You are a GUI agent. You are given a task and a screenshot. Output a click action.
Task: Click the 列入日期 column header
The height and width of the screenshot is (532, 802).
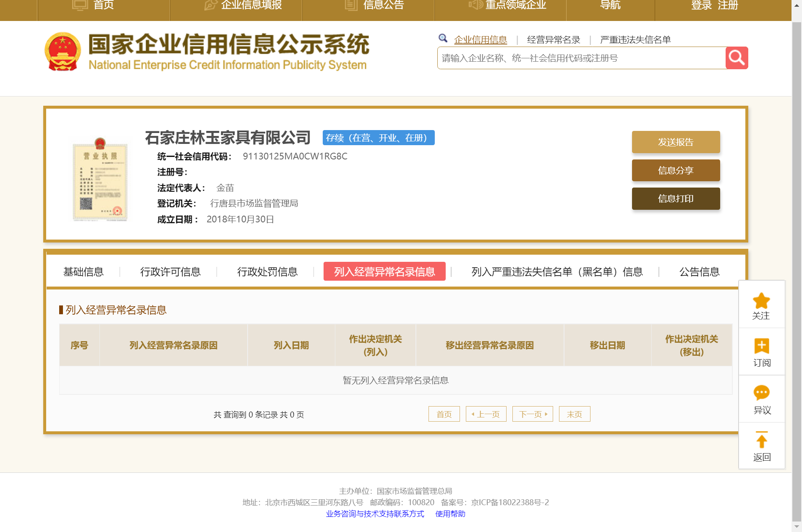tap(291, 345)
